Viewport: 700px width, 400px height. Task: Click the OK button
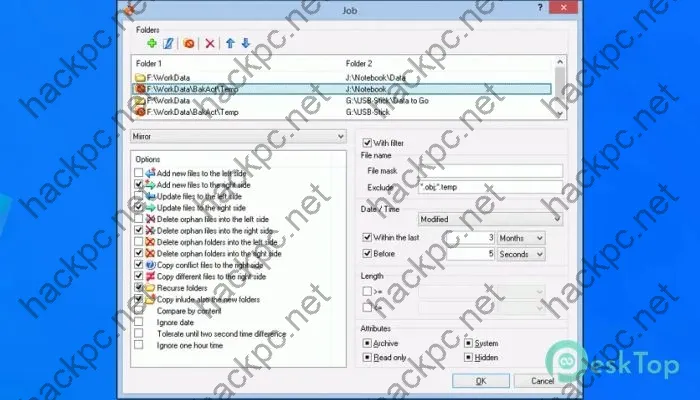coord(480,381)
